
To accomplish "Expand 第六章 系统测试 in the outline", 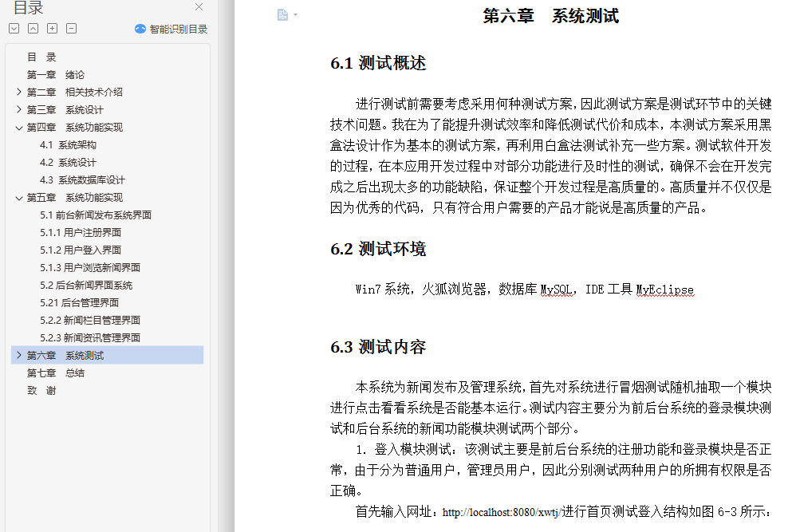I will [x=19, y=356].
